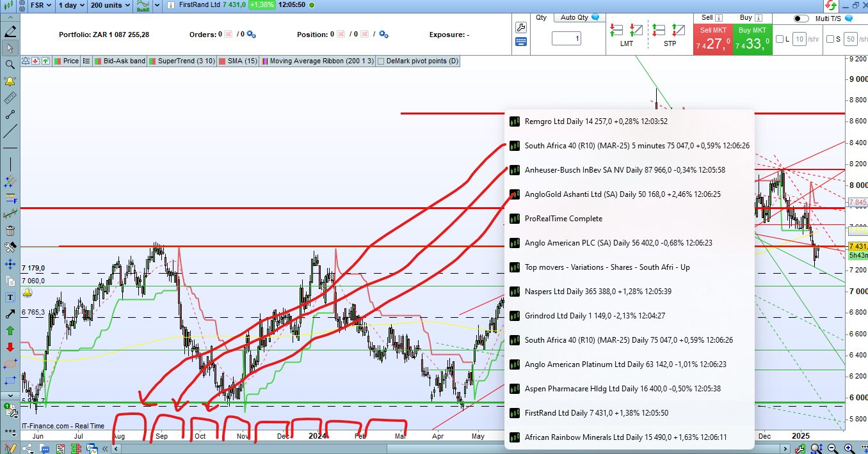The image size is (868, 454).
Task: Open the hammer and wrench settings tool
Action: pyautogui.click(x=10, y=247)
